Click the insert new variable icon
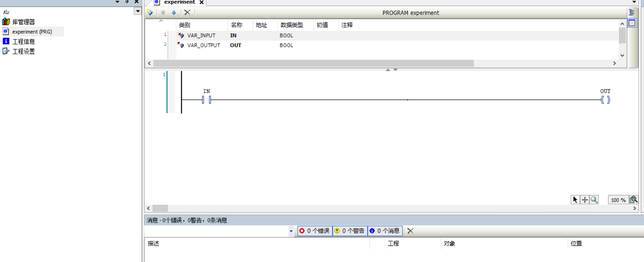The height and width of the screenshot is (262, 644). pyautogui.click(x=150, y=12)
